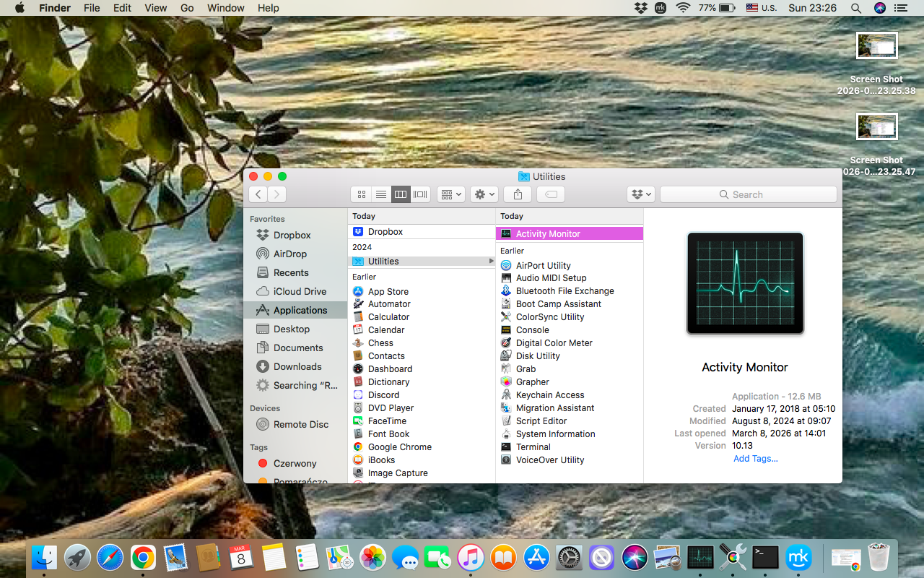Select Console in the Utilities column

(532, 329)
